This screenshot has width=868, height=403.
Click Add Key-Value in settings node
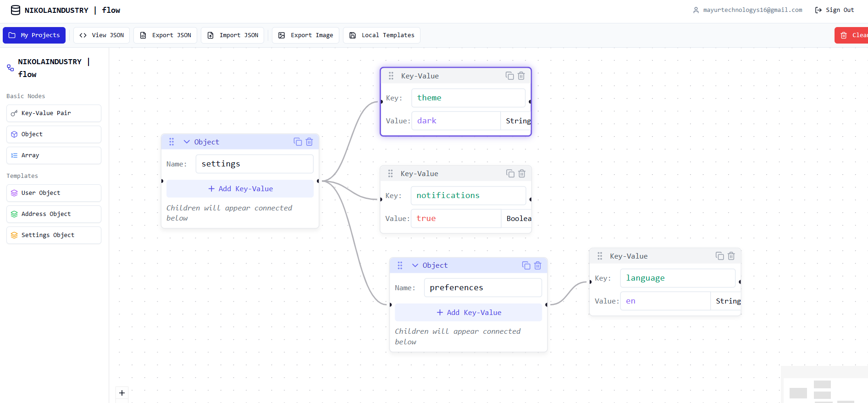click(240, 189)
